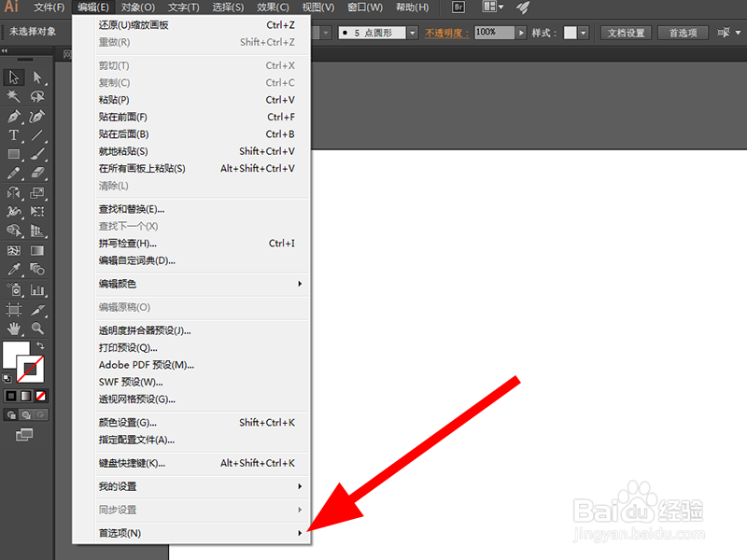The width and height of the screenshot is (747, 560).
Task: Open Adobe Bridge with the Br icon
Action: pyautogui.click(x=458, y=7)
